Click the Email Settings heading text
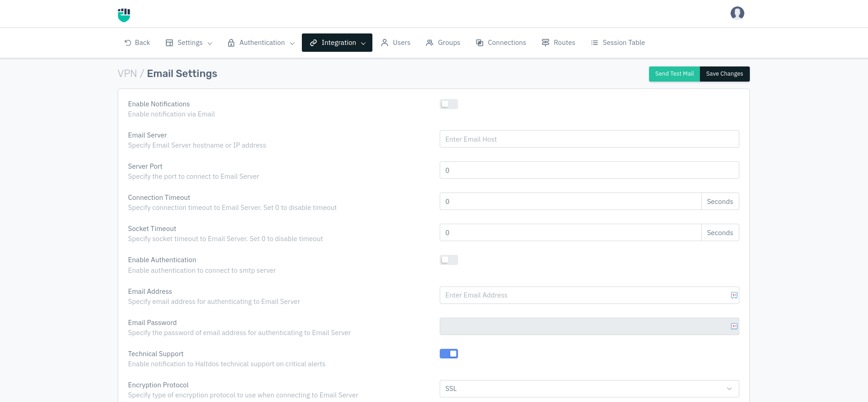 pyautogui.click(x=182, y=74)
